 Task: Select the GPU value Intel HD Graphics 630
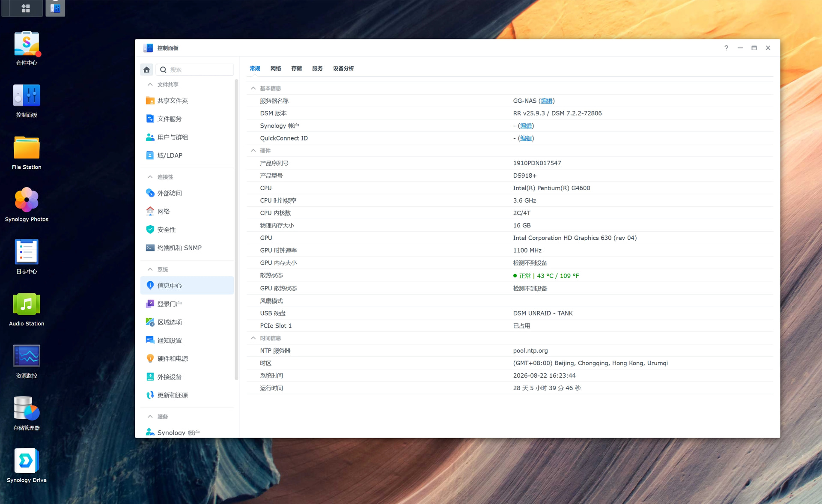(575, 238)
